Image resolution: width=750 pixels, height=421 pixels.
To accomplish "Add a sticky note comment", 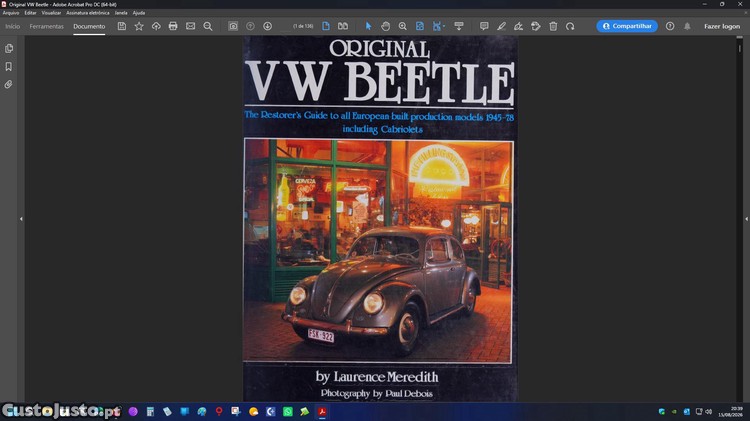I will (x=484, y=26).
